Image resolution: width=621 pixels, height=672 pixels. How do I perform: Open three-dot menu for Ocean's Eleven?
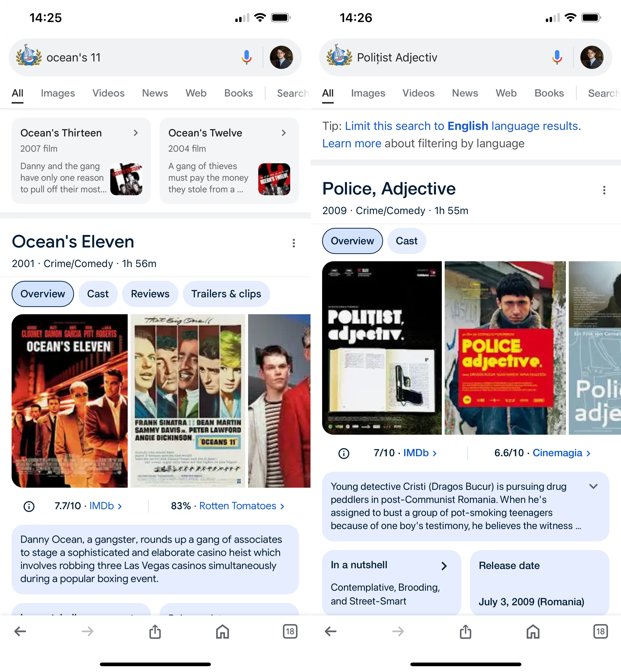tap(294, 243)
